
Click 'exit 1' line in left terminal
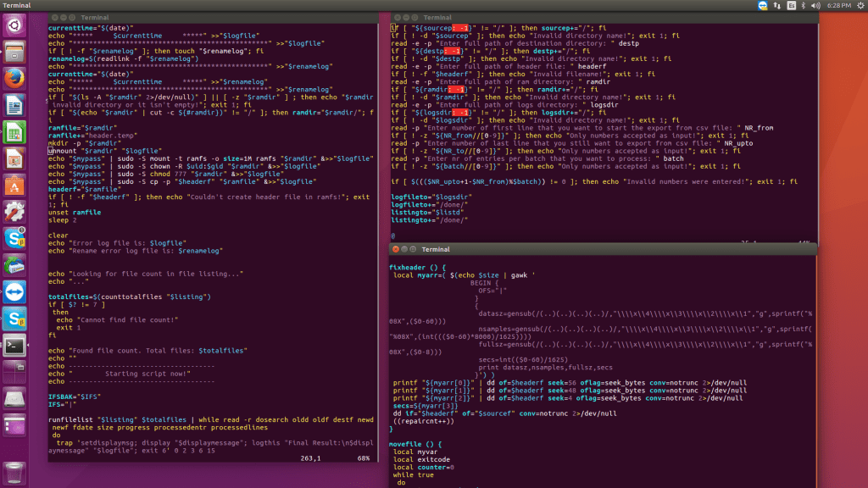click(68, 328)
